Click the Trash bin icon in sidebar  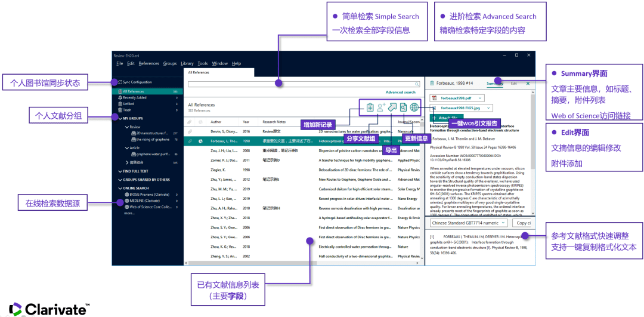click(120, 110)
